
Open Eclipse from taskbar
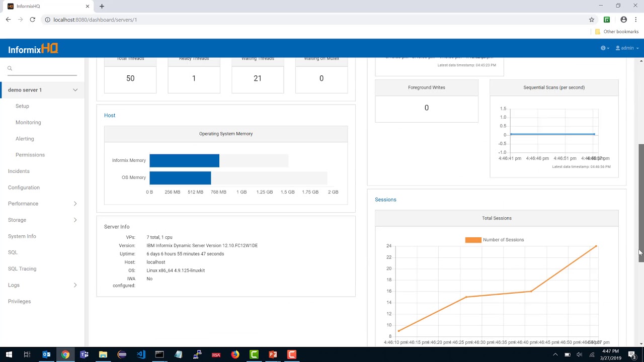pos(122,354)
